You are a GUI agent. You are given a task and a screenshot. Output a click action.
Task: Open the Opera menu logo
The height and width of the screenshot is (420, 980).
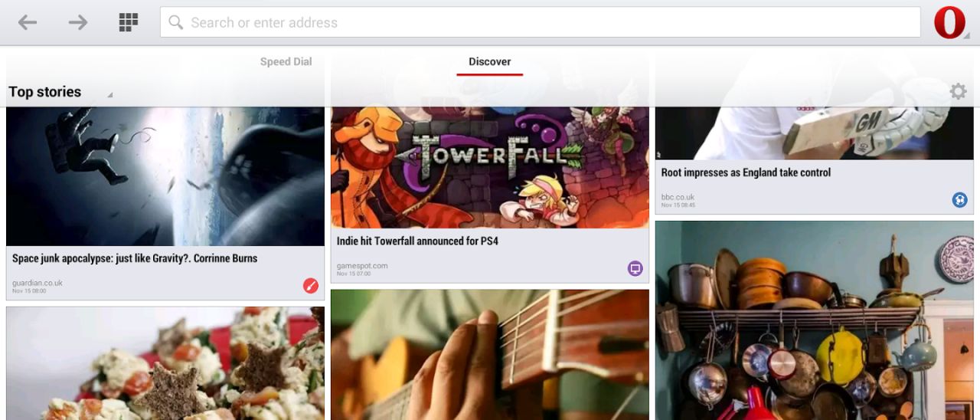tap(950, 23)
